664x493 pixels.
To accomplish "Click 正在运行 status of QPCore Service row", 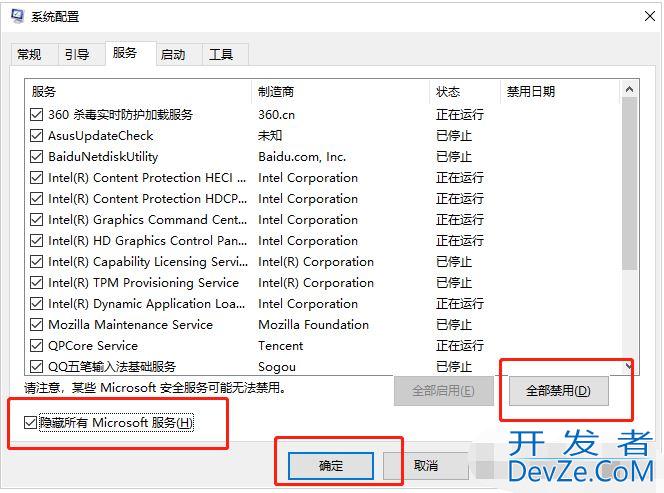I will 460,346.
